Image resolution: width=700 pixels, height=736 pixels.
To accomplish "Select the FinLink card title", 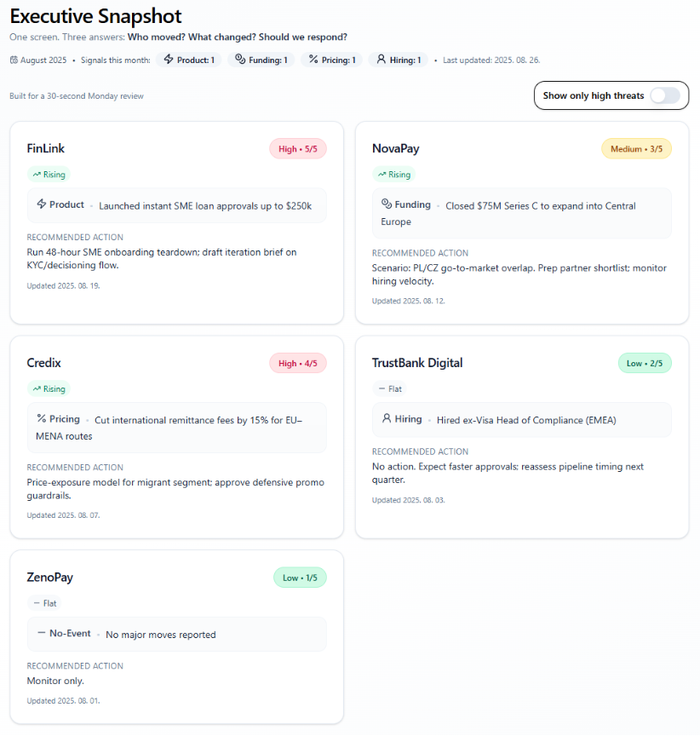I will coord(45,148).
